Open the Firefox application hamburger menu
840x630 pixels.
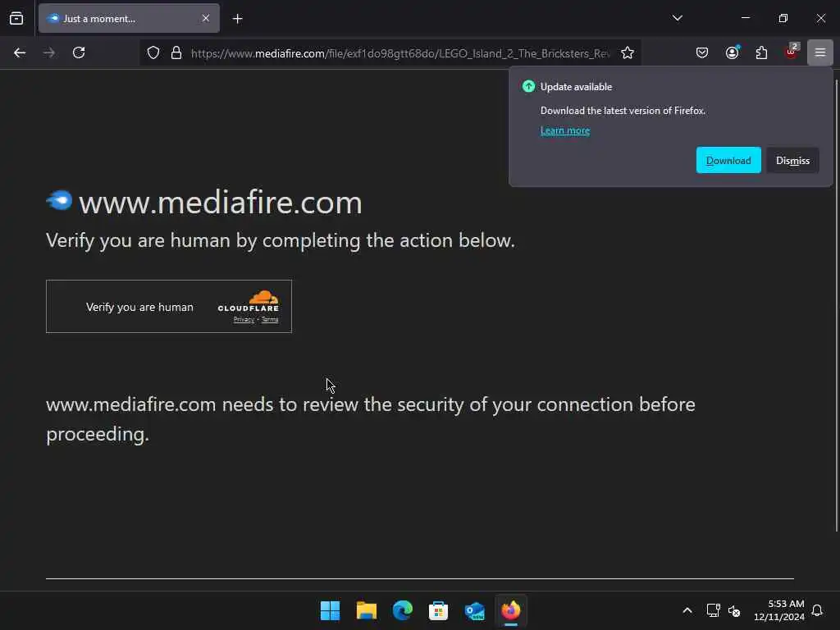click(x=820, y=52)
